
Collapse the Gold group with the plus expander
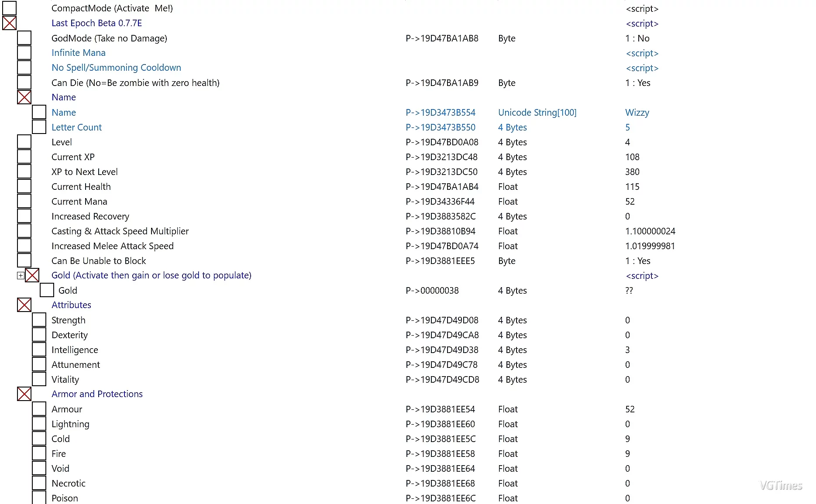tap(21, 275)
